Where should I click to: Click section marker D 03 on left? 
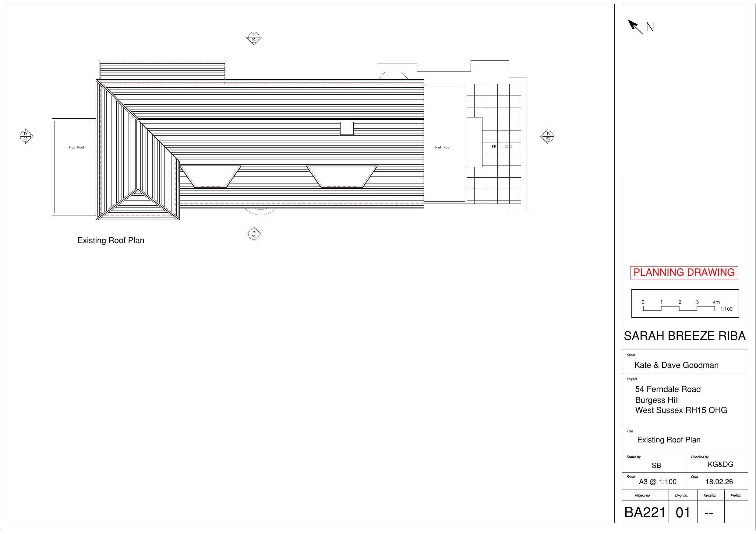(x=26, y=136)
